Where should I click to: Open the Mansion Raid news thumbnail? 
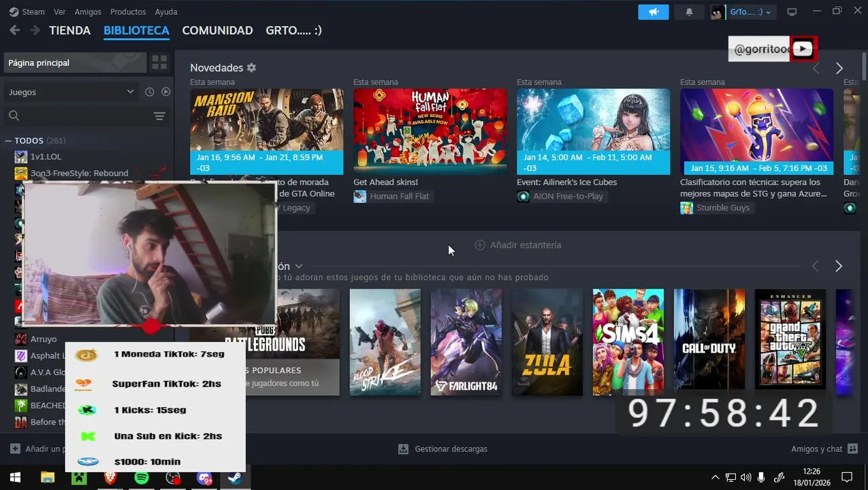(266, 131)
